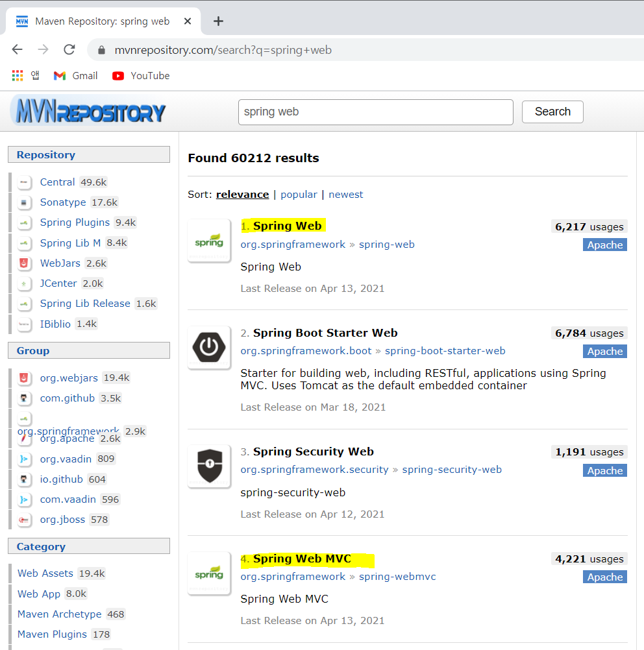Click the com.github group icon
This screenshot has width=644, height=650.
pyautogui.click(x=24, y=398)
